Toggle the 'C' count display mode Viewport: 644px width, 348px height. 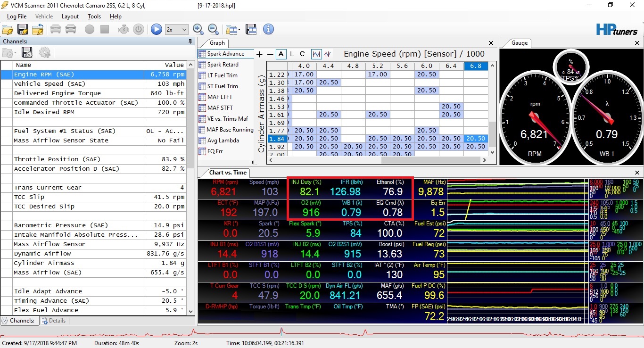[x=302, y=54]
